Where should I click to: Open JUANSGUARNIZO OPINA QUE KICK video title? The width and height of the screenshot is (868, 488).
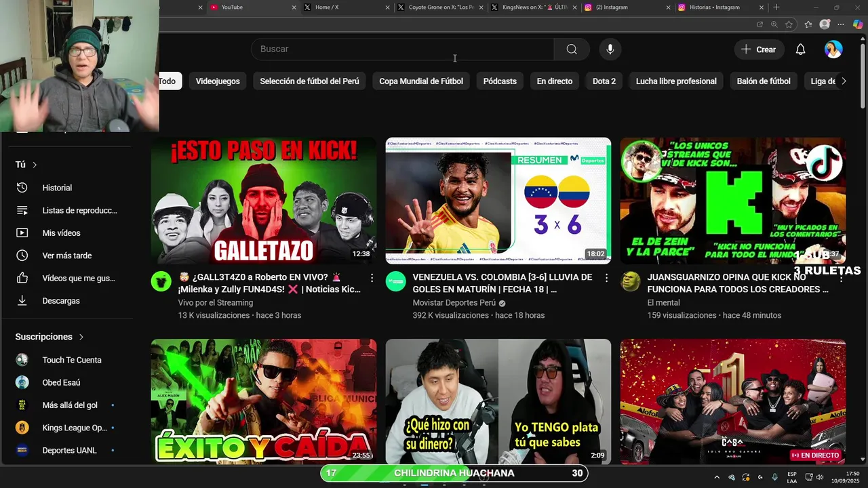tap(738, 283)
